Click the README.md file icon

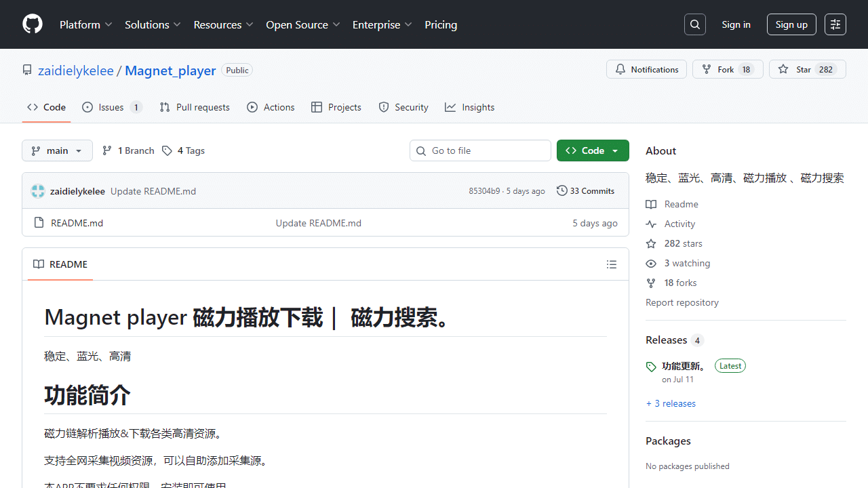tap(39, 222)
